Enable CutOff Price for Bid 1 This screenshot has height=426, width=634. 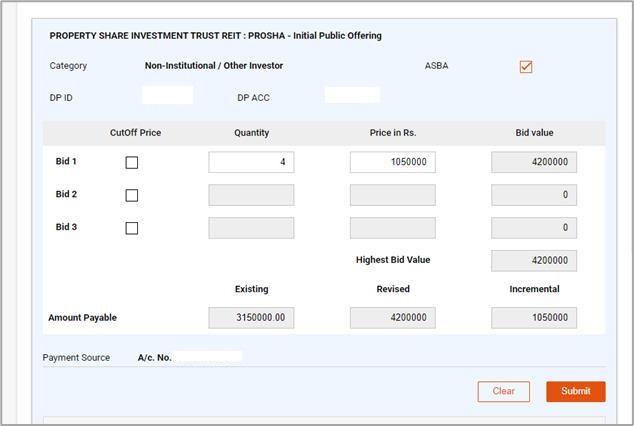click(x=132, y=163)
